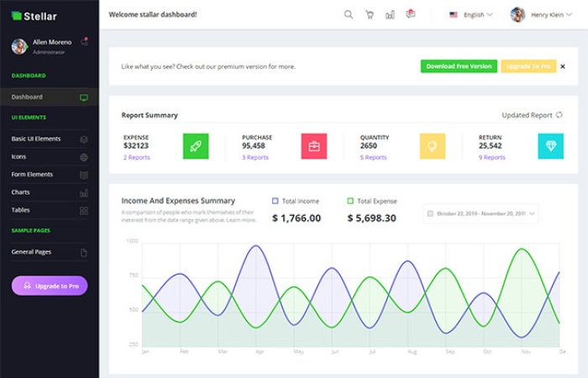
Task: Click the green rocket Expense icon
Action: point(196,146)
